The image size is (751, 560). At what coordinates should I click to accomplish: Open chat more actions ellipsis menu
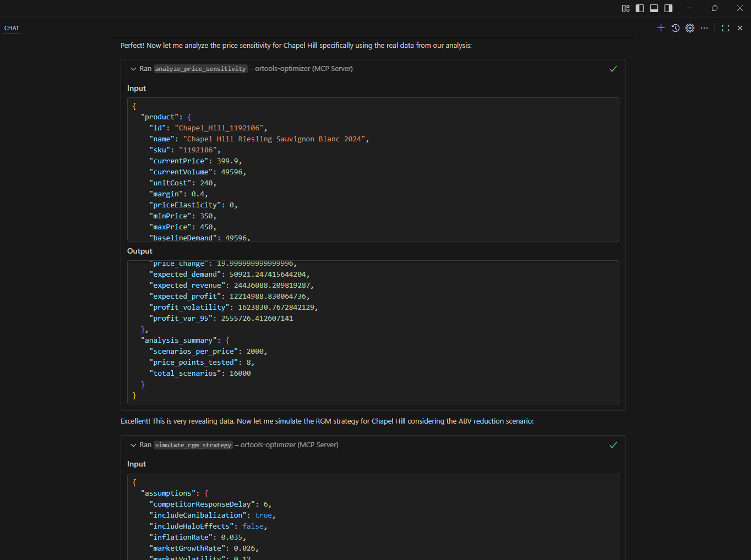704,28
